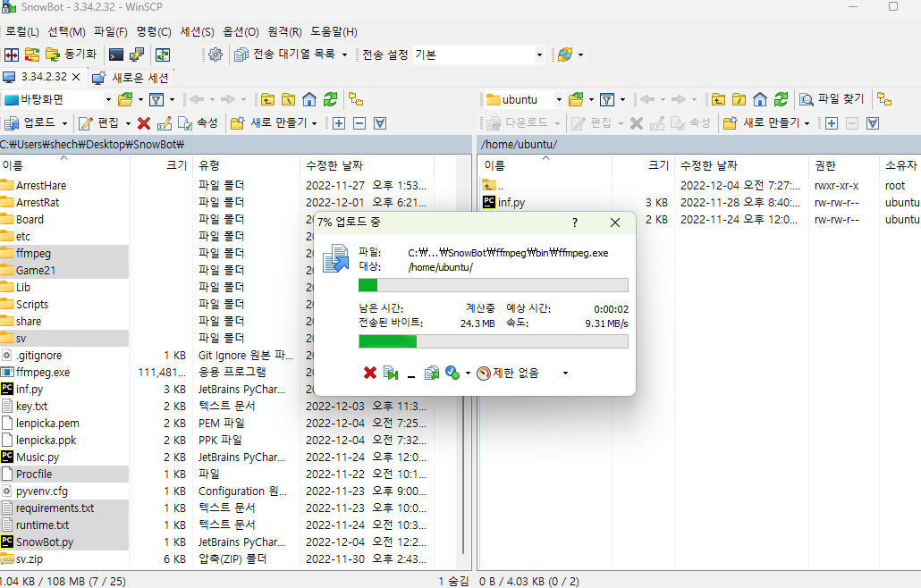The image size is (921, 588).
Task: Invert selection in the remote panel
Action: 873,123
